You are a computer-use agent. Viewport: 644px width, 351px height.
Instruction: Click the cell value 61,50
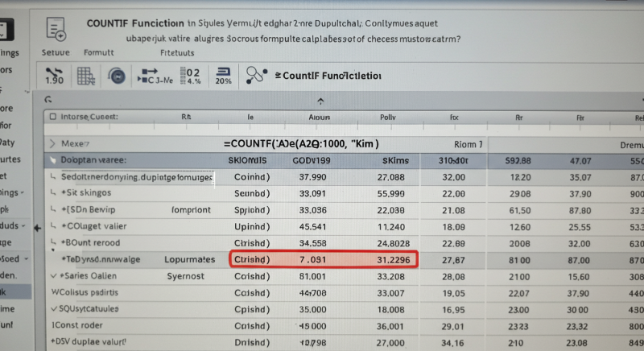tap(519, 210)
